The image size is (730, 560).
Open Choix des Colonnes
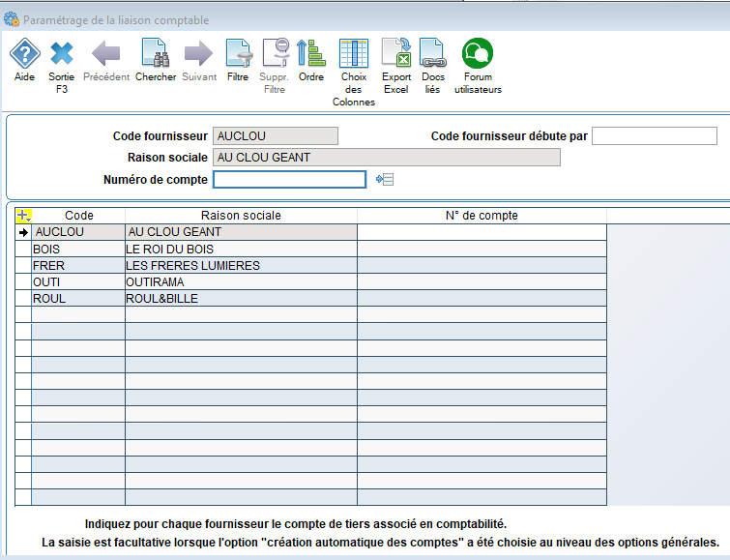354,53
